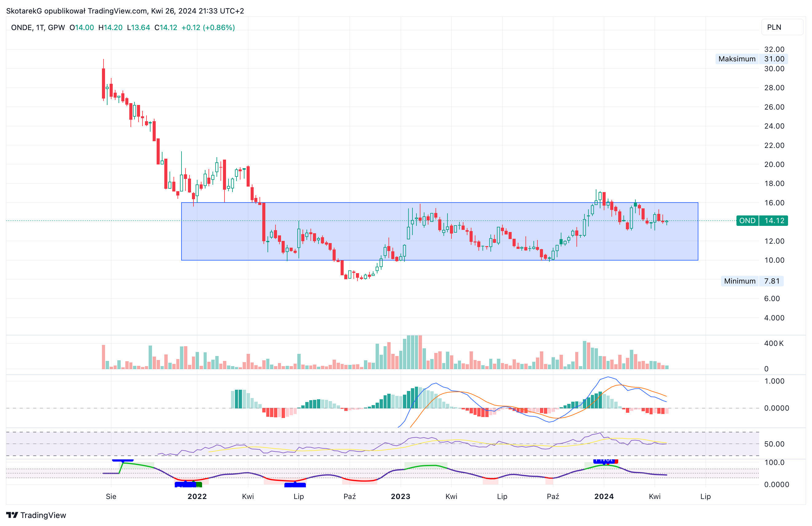Viewport: 812px width, 526px height.
Task: Click the Paź label before 2023
Action: pyautogui.click(x=350, y=496)
